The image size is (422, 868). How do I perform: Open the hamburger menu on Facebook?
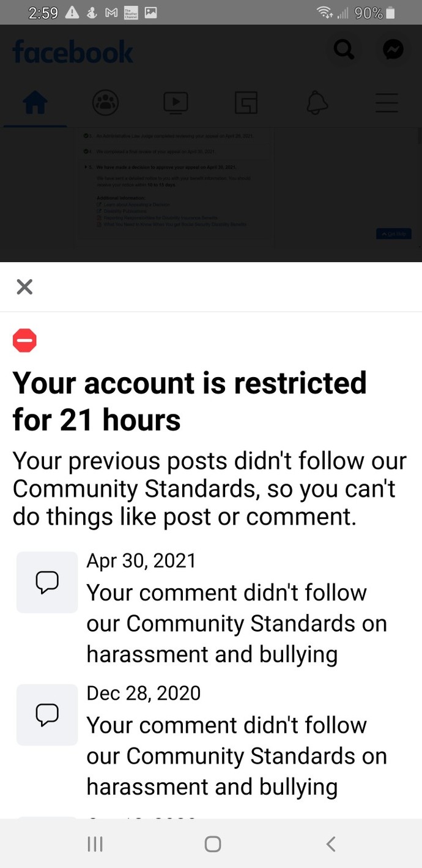click(387, 103)
